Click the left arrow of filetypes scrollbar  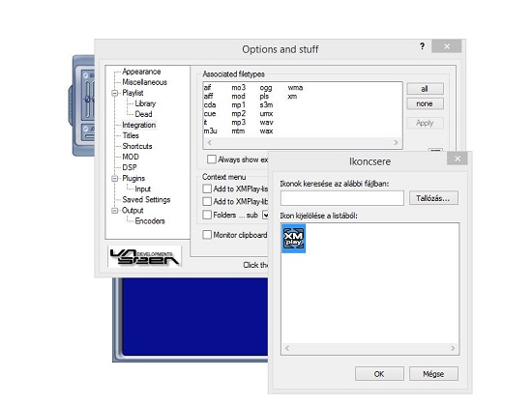[x=209, y=142]
